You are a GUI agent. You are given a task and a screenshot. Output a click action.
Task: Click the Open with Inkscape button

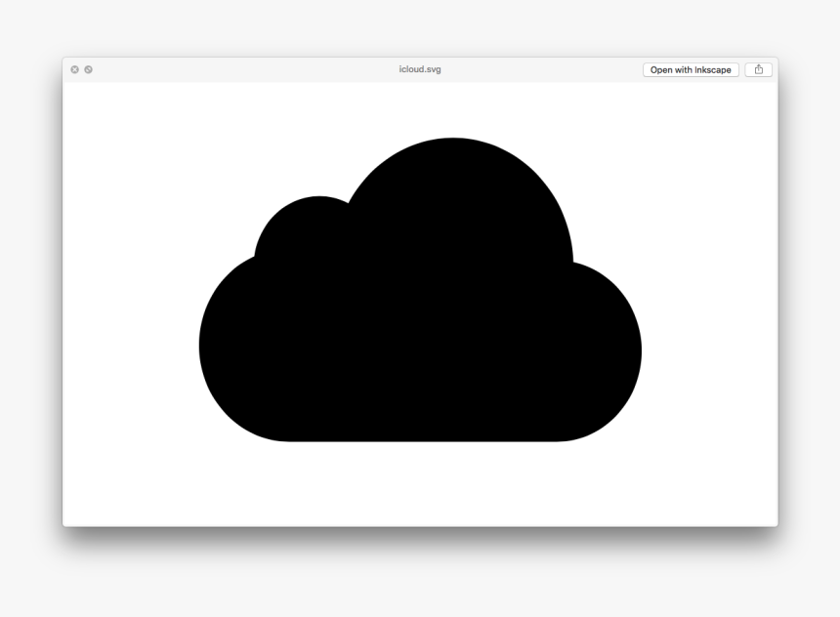(691, 70)
